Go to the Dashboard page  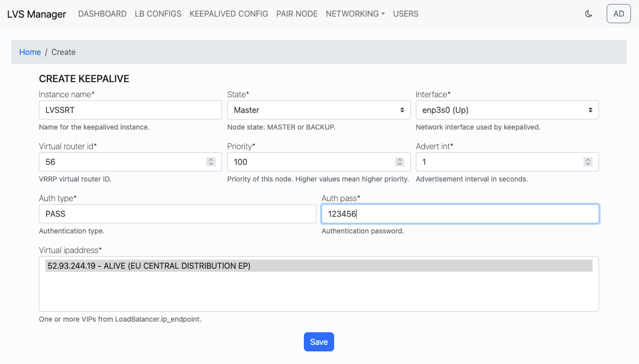(x=102, y=14)
